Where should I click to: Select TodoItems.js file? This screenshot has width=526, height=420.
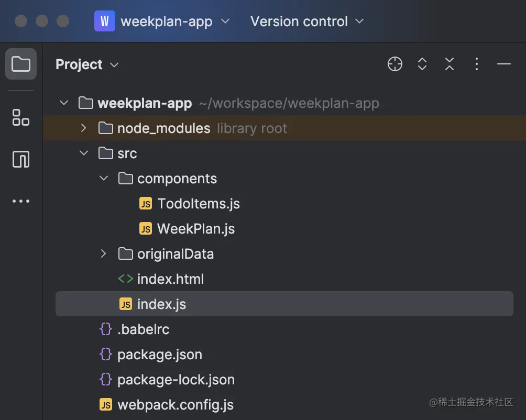pyautogui.click(x=198, y=204)
